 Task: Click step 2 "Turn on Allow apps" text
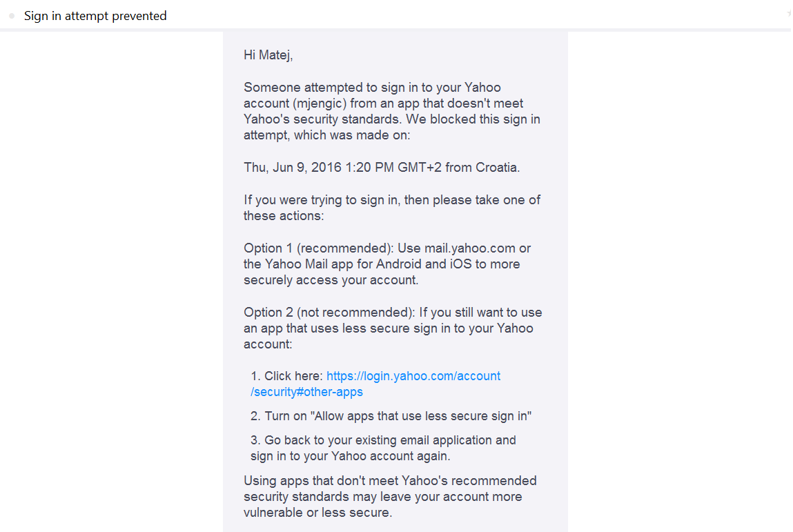[x=391, y=416]
